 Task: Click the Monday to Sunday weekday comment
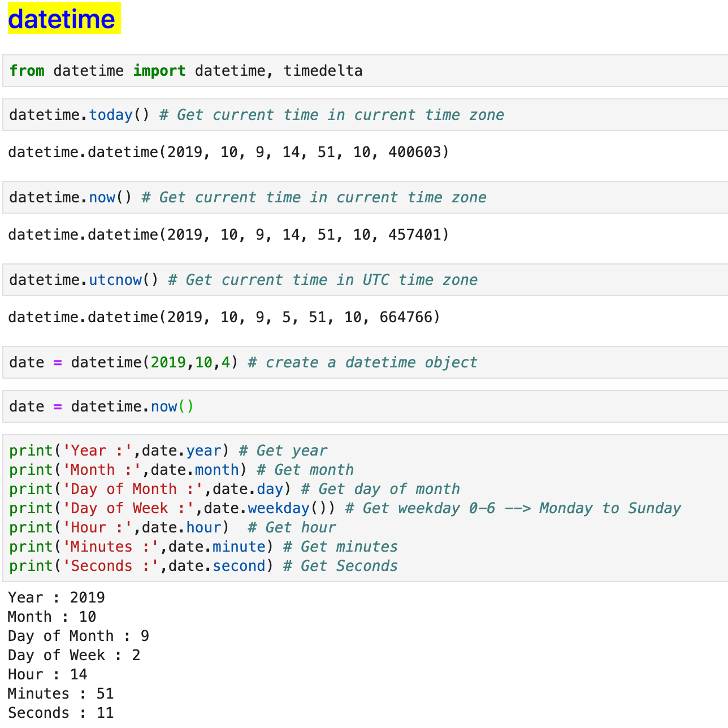pos(609,508)
